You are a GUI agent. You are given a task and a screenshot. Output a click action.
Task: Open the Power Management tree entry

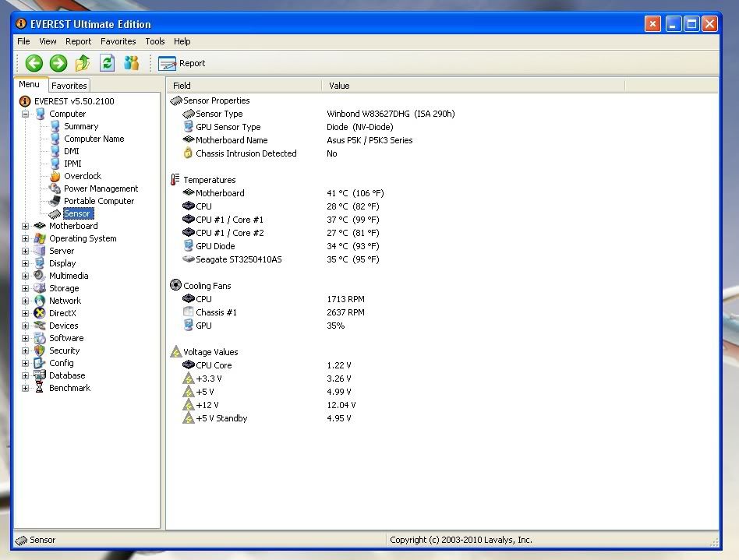pyautogui.click(x=101, y=188)
